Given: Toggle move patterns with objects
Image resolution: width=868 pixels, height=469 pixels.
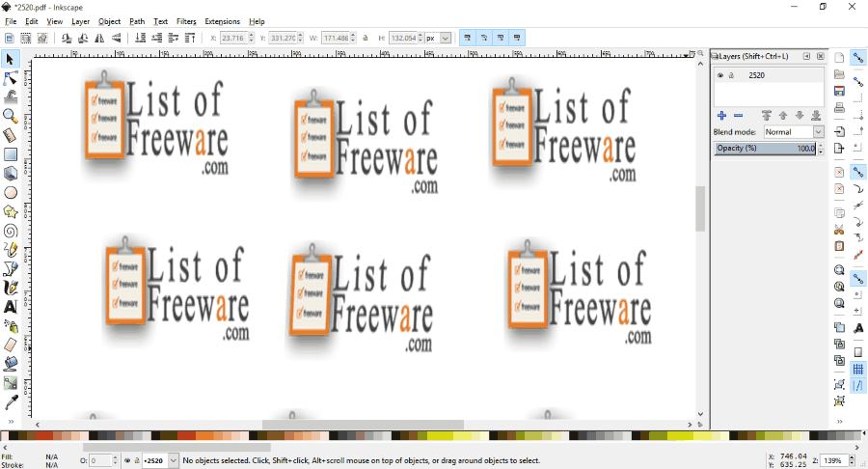Looking at the screenshot, I should (x=517, y=38).
